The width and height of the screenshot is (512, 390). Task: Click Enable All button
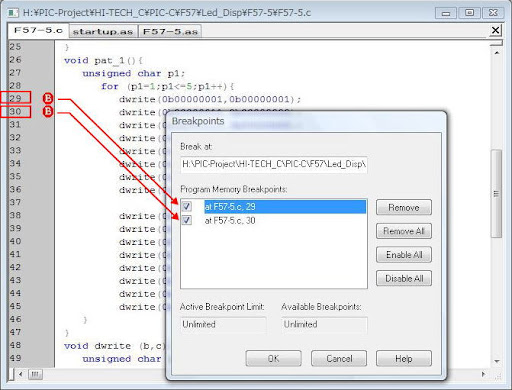click(x=404, y=255)
